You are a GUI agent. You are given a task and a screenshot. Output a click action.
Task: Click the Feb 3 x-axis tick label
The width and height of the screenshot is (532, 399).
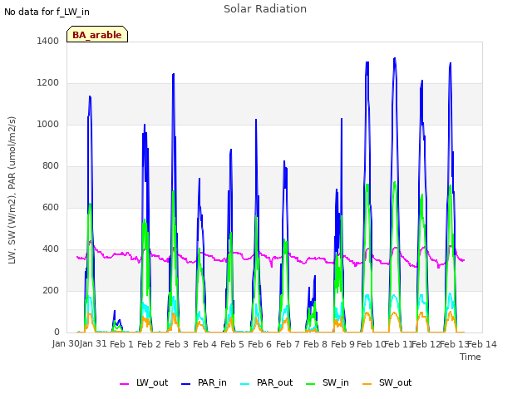176,344
